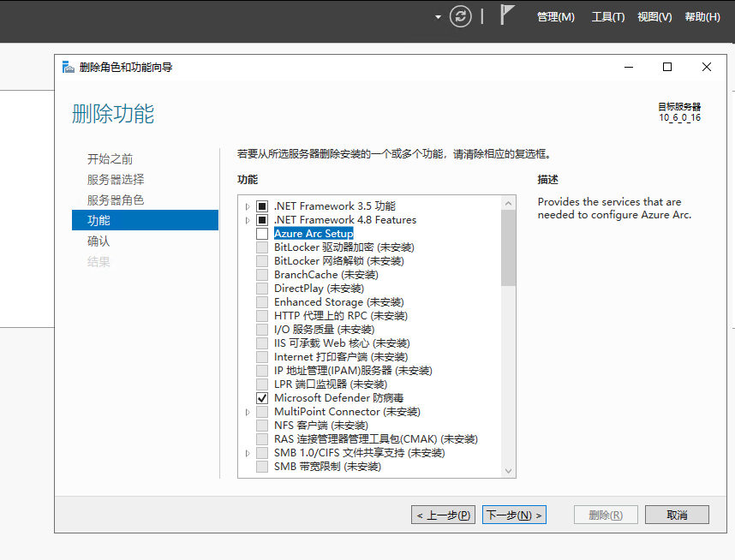Select 服务器角色 step in wizard sidebar

[116, 200]
